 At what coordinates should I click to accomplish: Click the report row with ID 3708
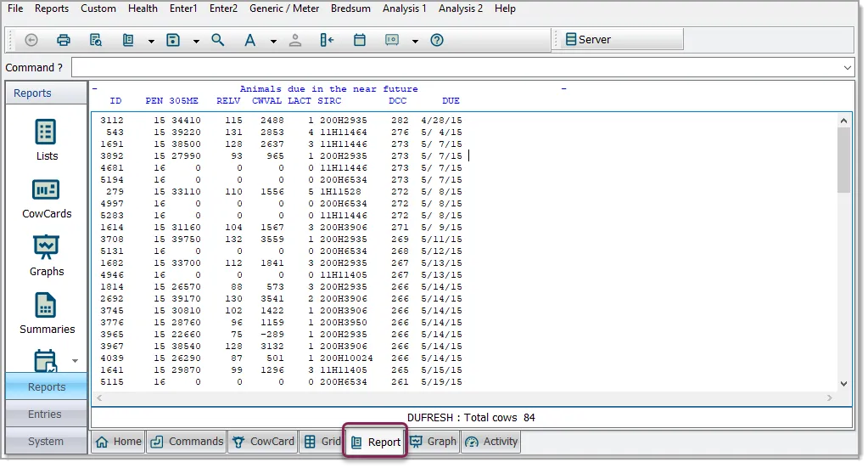coord(281,240)
